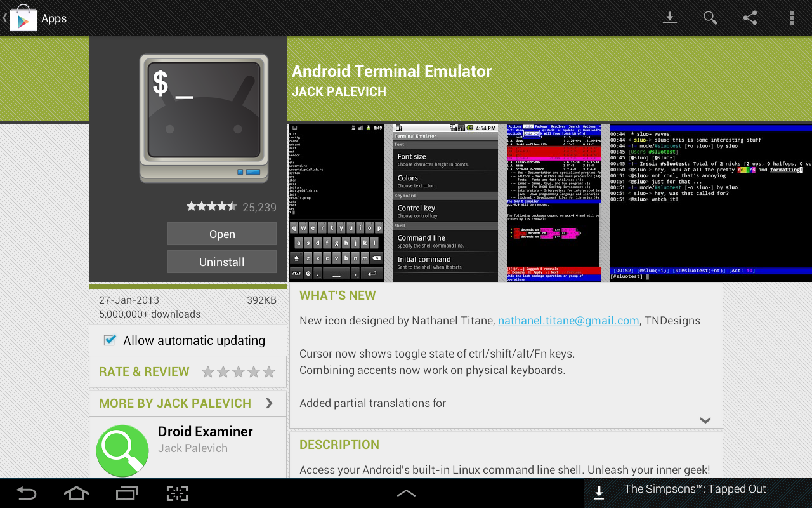Open the nathanel.titane@gmail.com email link

tap(568, 321)
